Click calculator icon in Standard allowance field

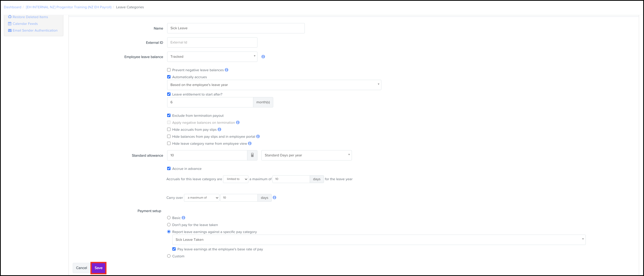252,155
